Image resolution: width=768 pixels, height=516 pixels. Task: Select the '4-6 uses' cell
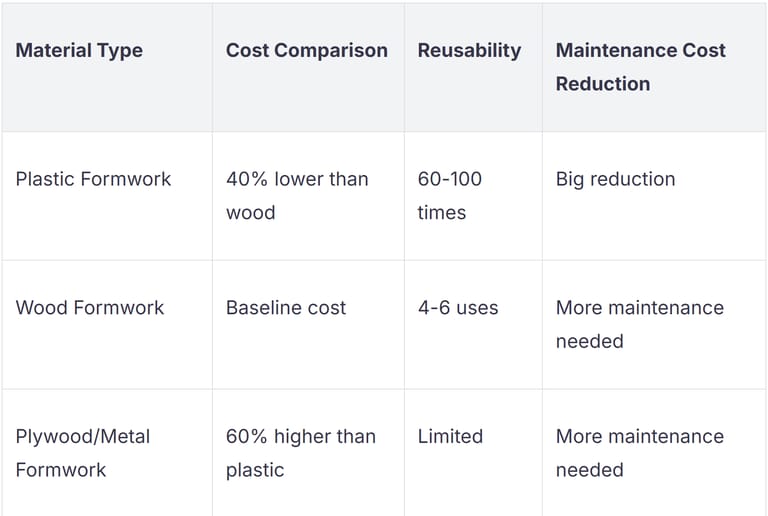click(457, 308)
